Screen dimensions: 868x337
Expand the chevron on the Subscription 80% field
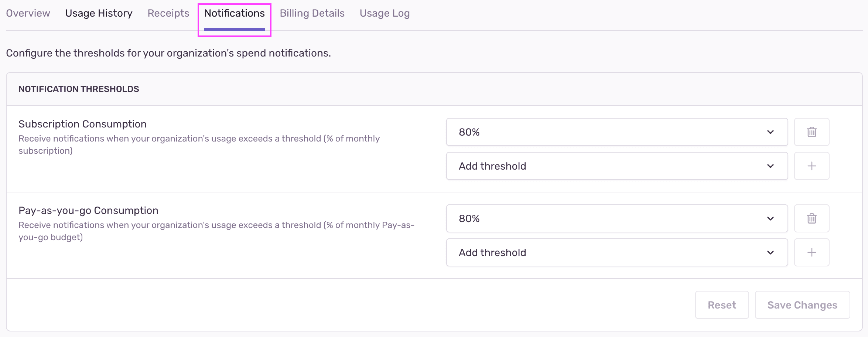click(770, 132)
